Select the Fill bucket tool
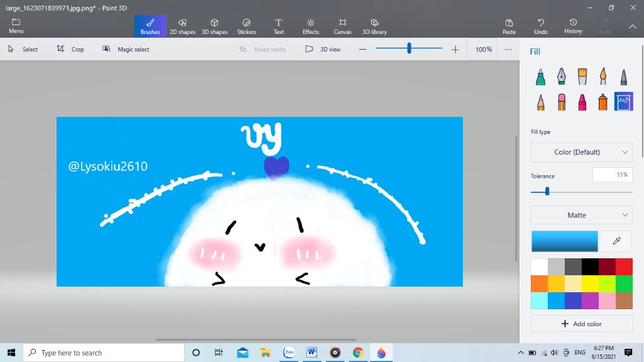 tap(623, 101)
